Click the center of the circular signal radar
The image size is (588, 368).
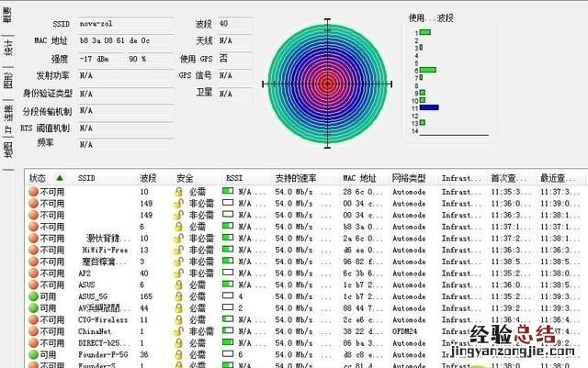328,84
